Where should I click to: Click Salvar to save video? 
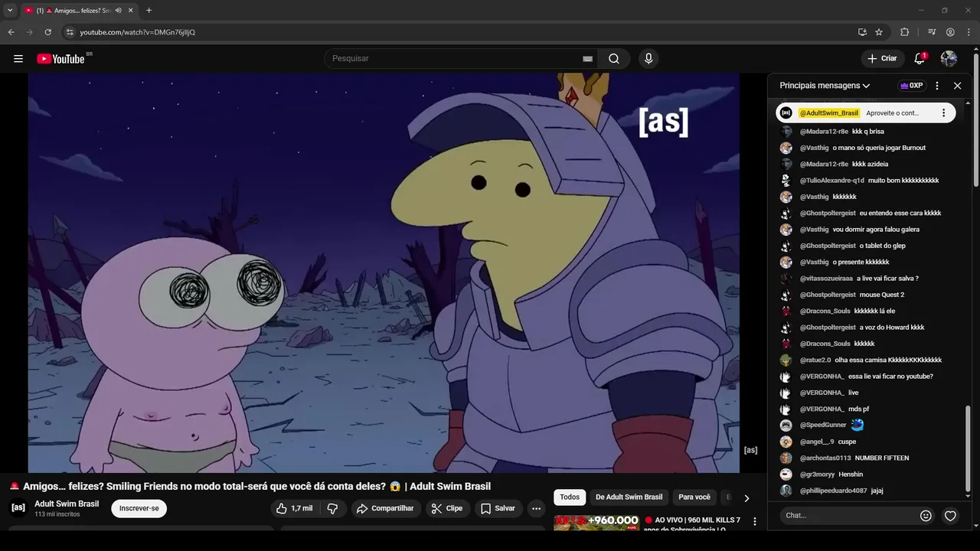(x=498, y=509)
